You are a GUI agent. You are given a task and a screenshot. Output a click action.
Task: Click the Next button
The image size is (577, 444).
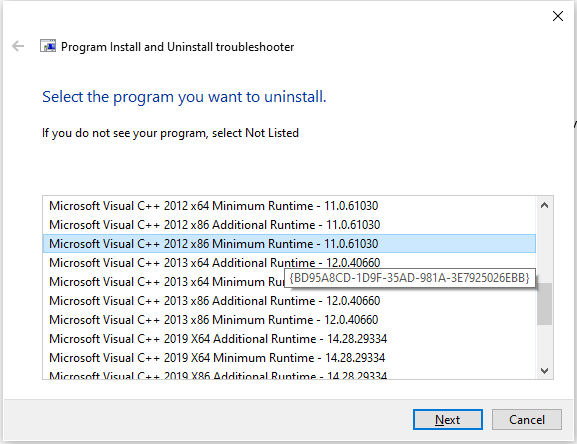[x=447, y=420]
